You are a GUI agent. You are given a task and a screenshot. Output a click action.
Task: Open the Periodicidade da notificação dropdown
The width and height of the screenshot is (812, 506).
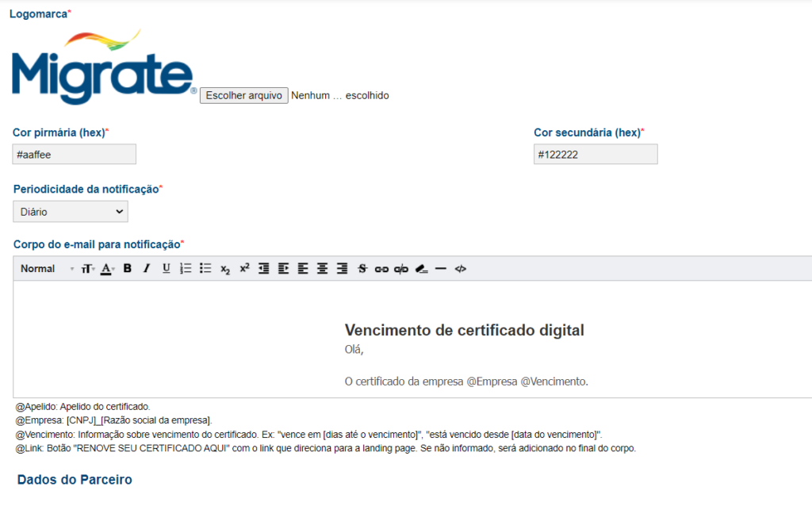coord(71,212)
